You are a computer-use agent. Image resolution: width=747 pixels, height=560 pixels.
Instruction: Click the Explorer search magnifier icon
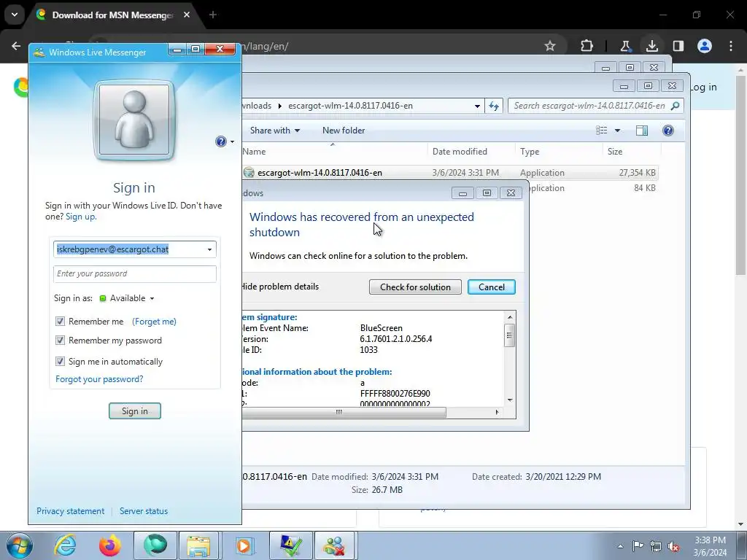tap(675, 106)
